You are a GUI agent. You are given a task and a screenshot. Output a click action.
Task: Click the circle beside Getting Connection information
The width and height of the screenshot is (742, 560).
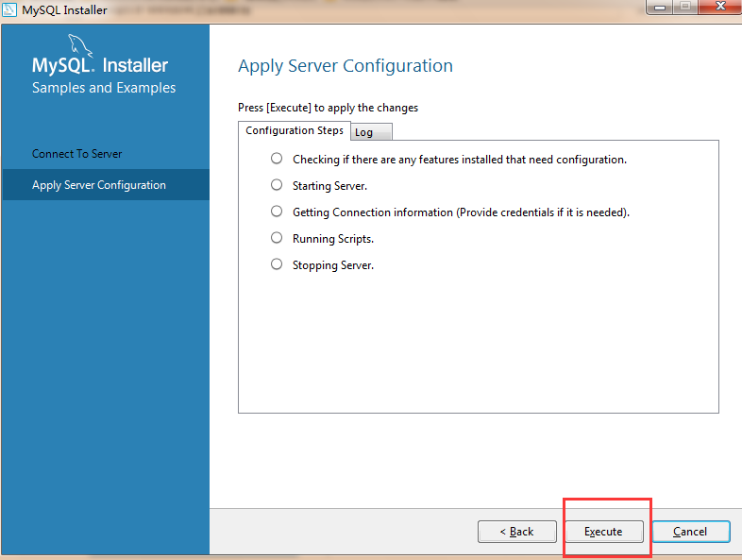277,212
